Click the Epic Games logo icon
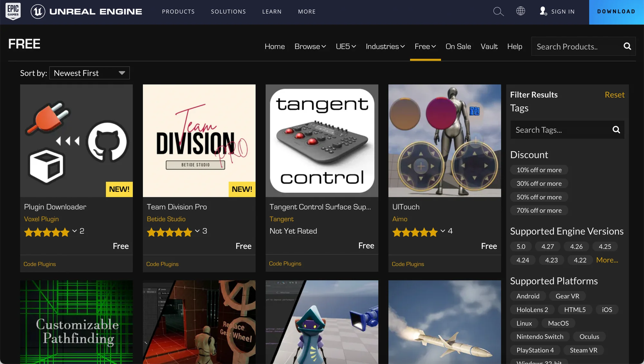 [13, 12]
